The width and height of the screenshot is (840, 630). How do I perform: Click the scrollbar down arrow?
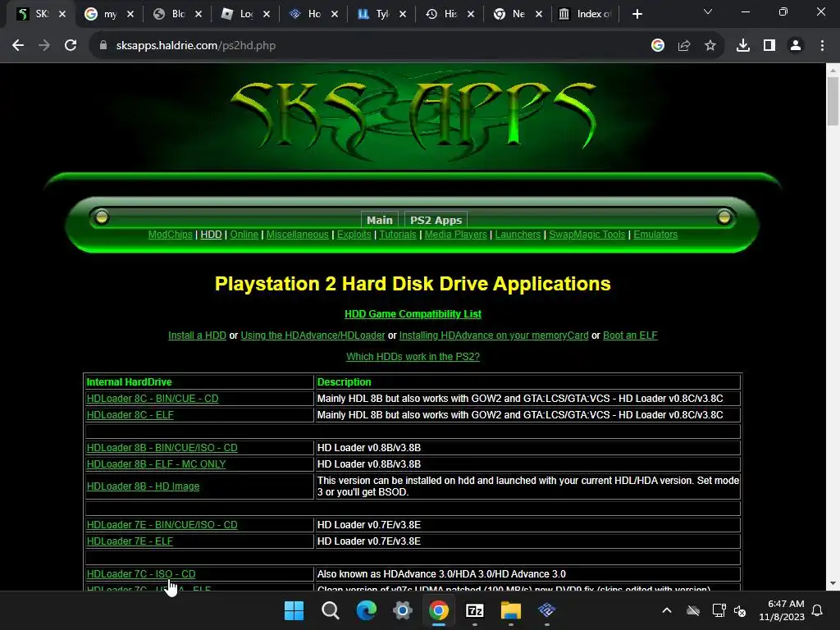point(833,583)
